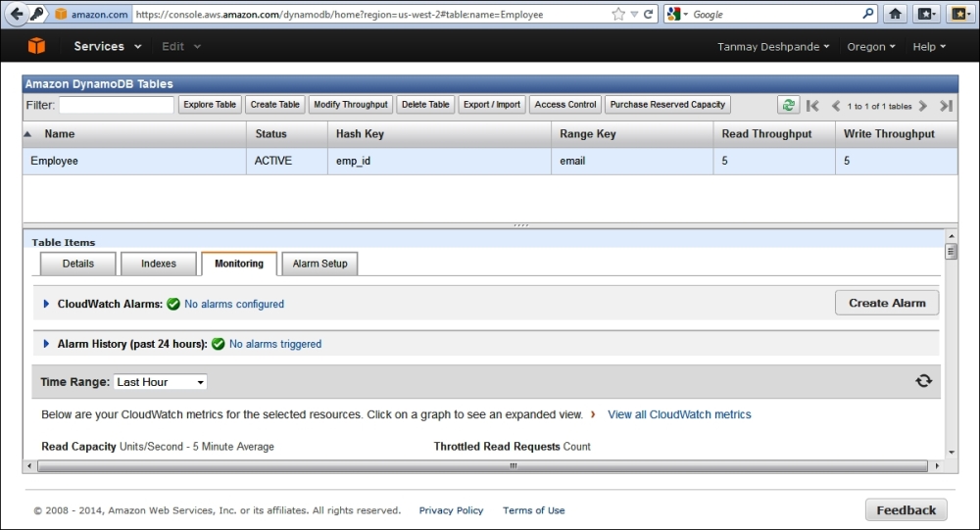Select the Employee table row name
980x530 pixels.
(54, 161)
